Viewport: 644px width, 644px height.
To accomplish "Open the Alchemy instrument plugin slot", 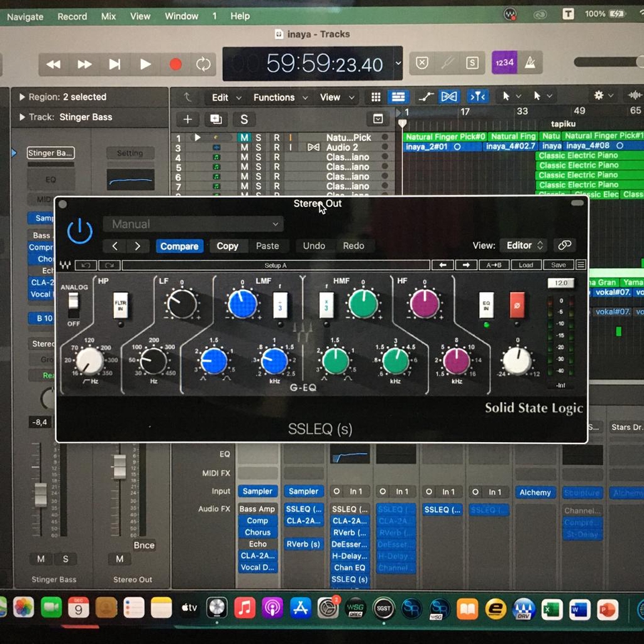I will click(x=535, y=492).
